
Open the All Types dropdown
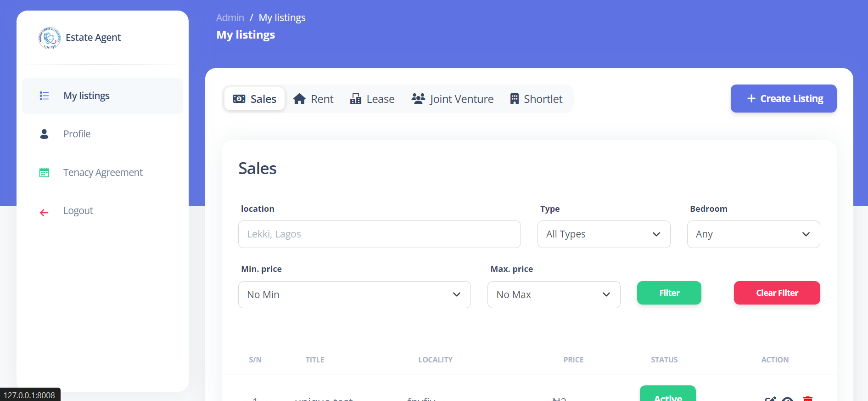point(604,234)
